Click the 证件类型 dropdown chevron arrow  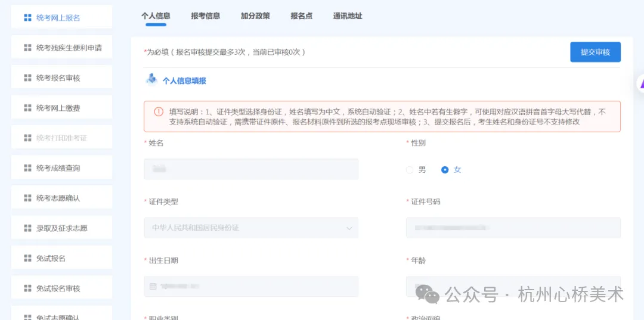[x=349, y=228]
